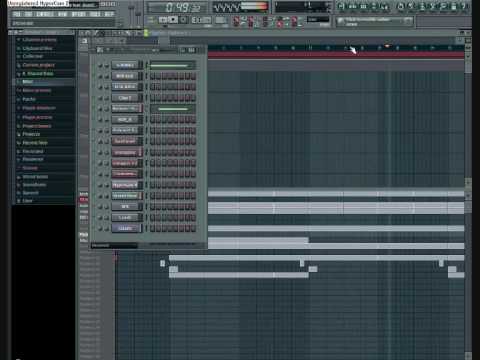Click the output peak meter panel
Screen dimensions: 480x360
[x=255, y=7]
